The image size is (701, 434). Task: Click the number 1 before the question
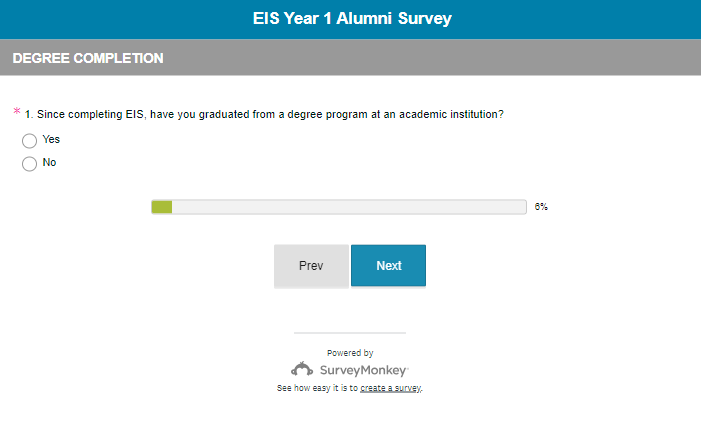(x=28, y=114)
